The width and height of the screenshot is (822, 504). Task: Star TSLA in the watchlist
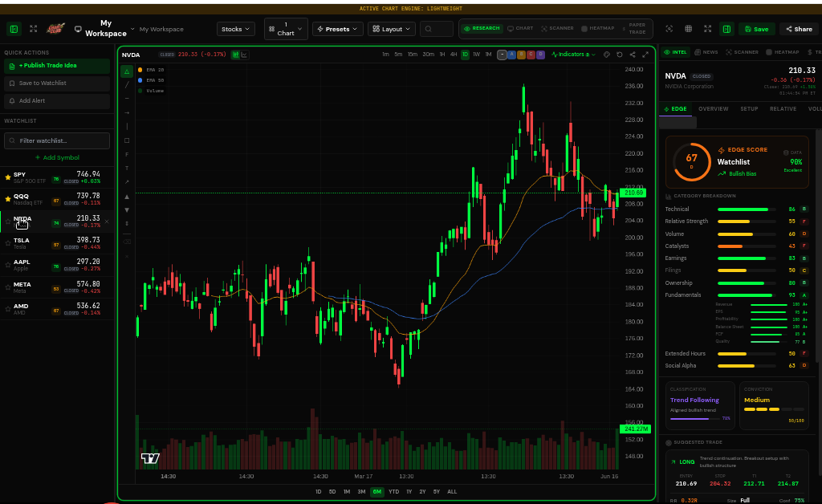pyautogui.click(x=7, y=243)
